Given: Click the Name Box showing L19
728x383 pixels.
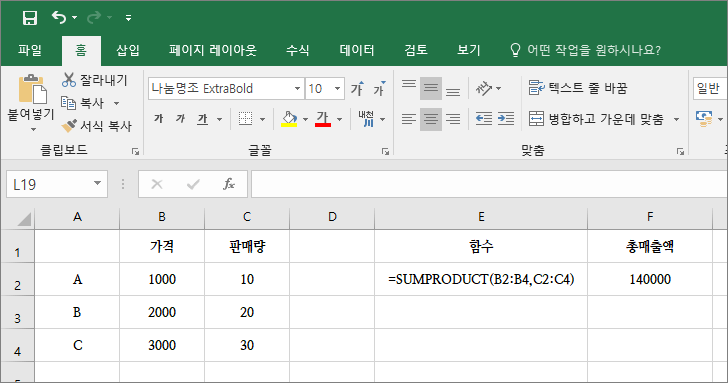Looking at the screenshot, I should tap(57, 184).
